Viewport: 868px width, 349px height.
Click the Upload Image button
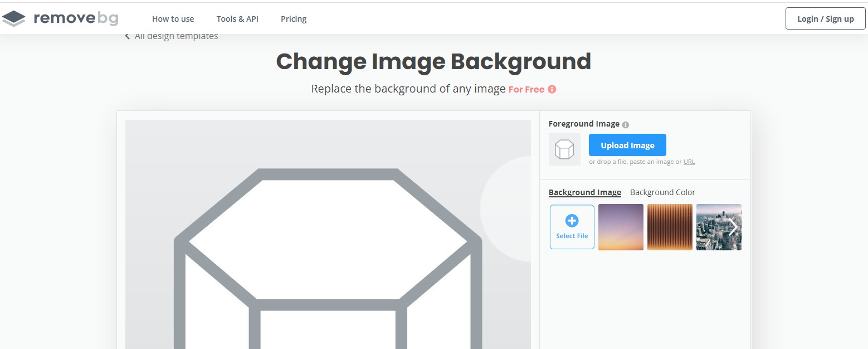pos(627,145)
